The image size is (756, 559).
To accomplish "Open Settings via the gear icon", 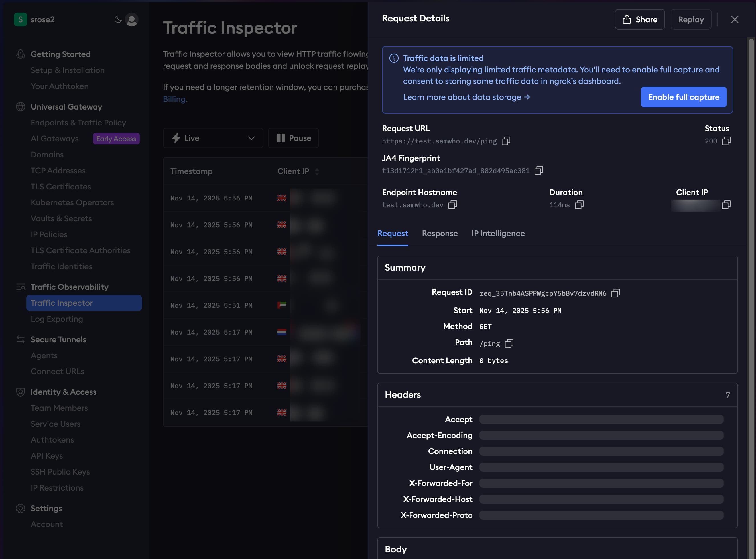I will point(20,508).
